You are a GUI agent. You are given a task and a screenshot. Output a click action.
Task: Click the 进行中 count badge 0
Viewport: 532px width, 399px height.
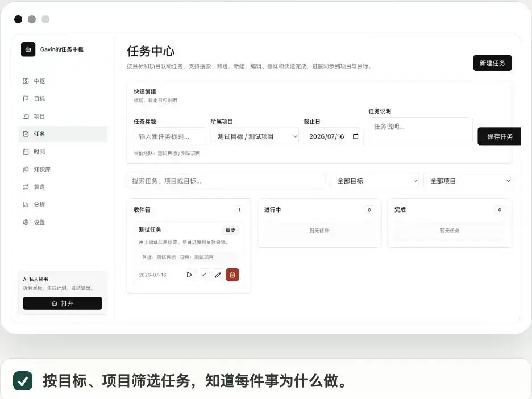(x=369, y=210)
